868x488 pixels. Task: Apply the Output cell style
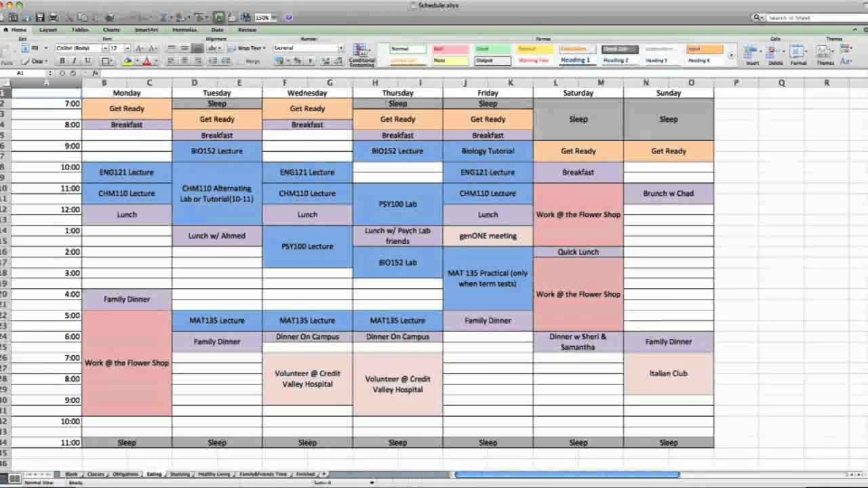pos(492,60)
